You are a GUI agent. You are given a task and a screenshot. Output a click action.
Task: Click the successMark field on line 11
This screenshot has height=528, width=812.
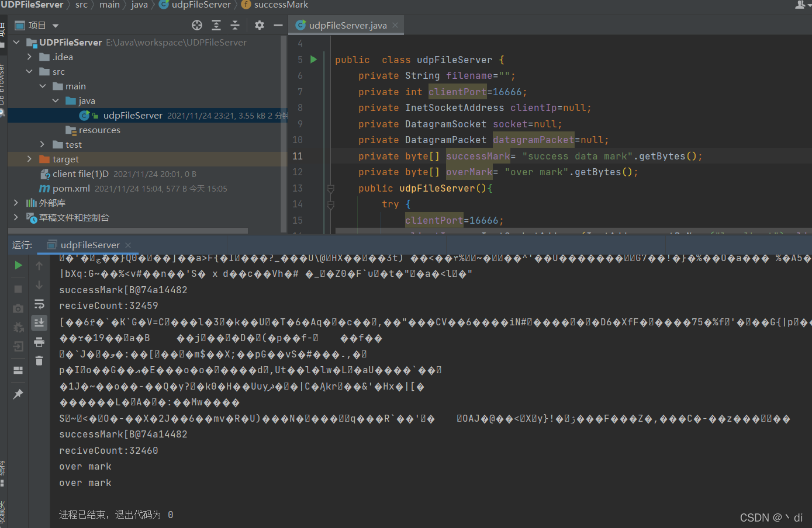478,156
